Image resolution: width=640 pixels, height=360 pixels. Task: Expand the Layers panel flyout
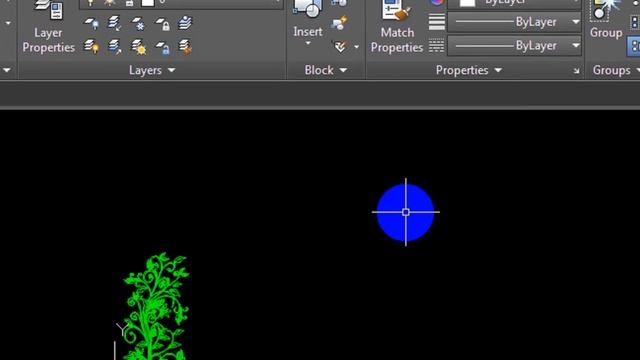coord(152,70)
